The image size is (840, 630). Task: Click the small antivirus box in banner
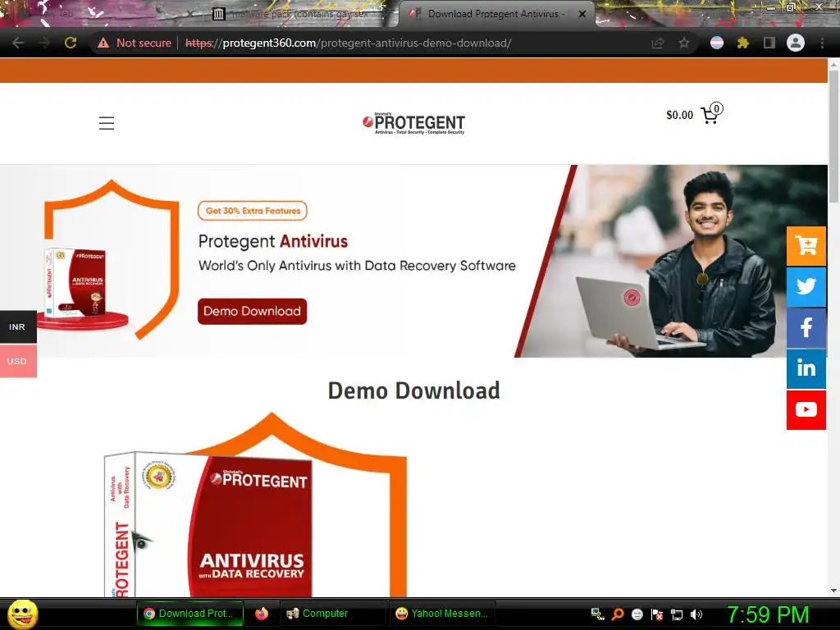pos(75,282)
